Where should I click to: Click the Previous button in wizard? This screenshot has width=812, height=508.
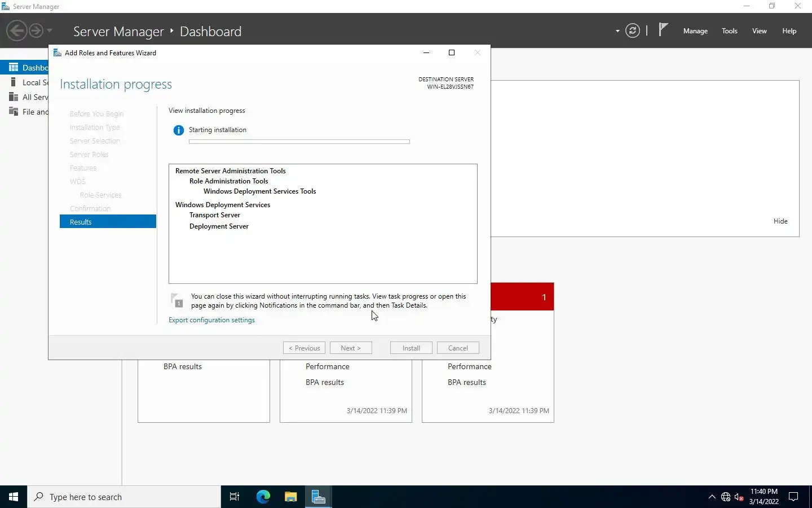pyautogui.click(x=304, y=348)
